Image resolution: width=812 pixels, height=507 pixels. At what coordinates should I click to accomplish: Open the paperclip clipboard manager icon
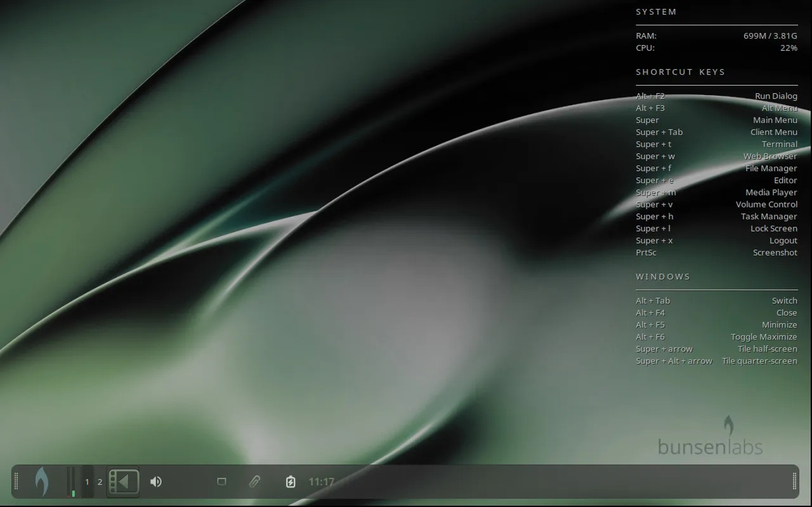254,482
